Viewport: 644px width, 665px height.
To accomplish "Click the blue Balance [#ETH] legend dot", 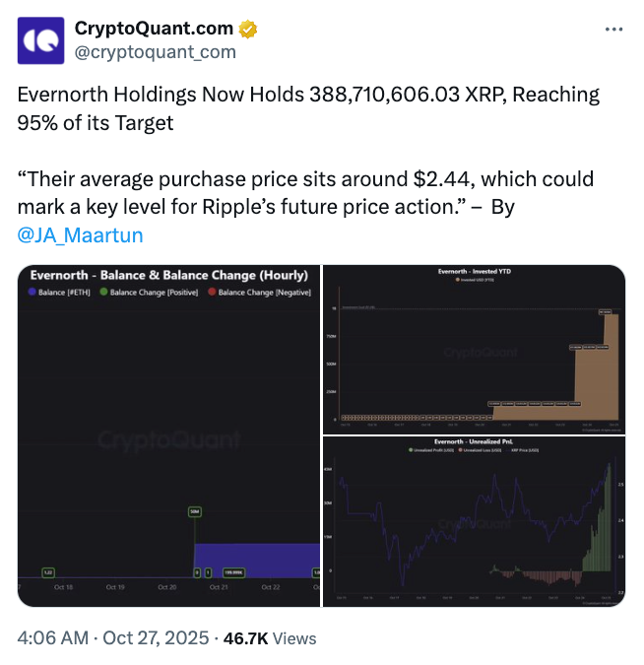I will (32, 293).
